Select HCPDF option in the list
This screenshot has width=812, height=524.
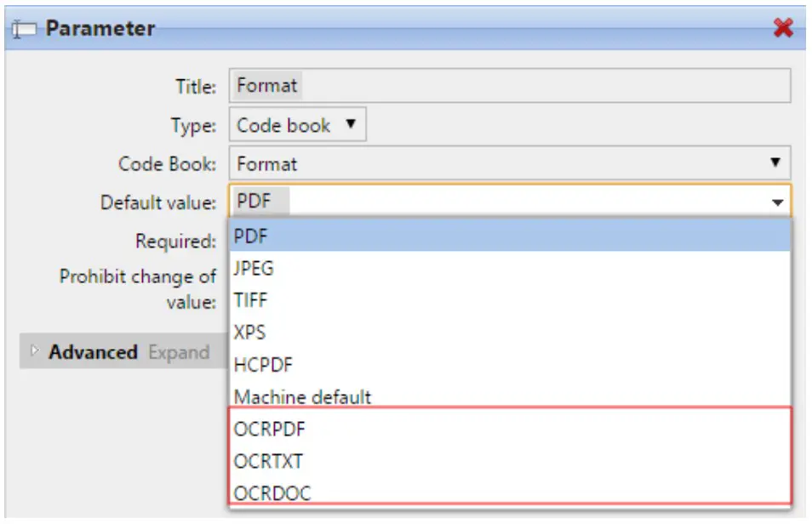[509, 365]
